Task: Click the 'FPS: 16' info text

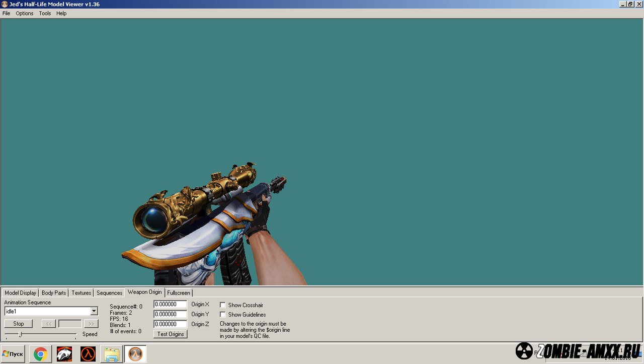Action: [x=119, y=319]
